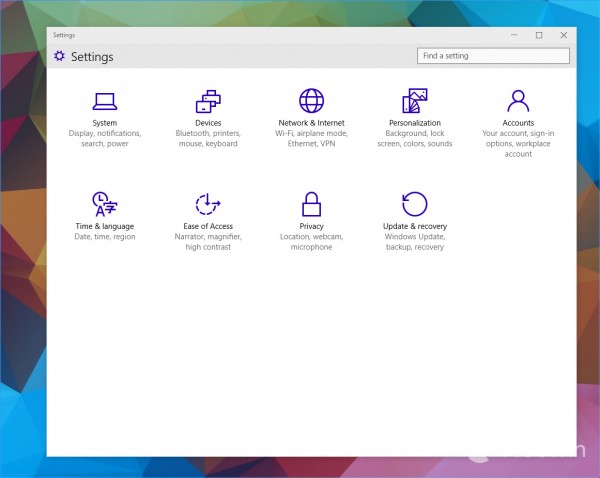The image size is (600, 478).
Task: Open Accounts via the person icon
Action: click(518, 101)
